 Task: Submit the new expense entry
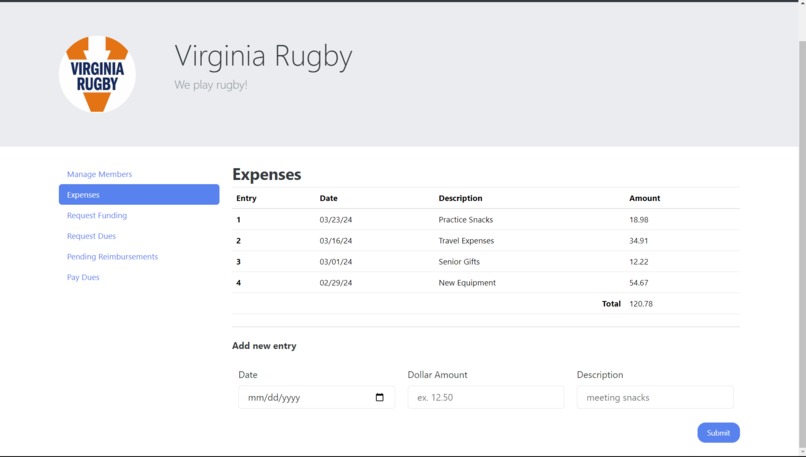[718, 433]
